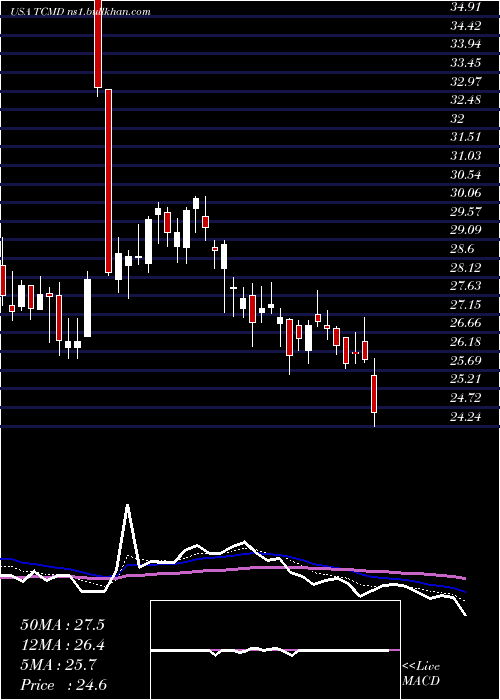Click the Live MACD label
This screenshot has width=500, height=700.
(x=421, y=674)
